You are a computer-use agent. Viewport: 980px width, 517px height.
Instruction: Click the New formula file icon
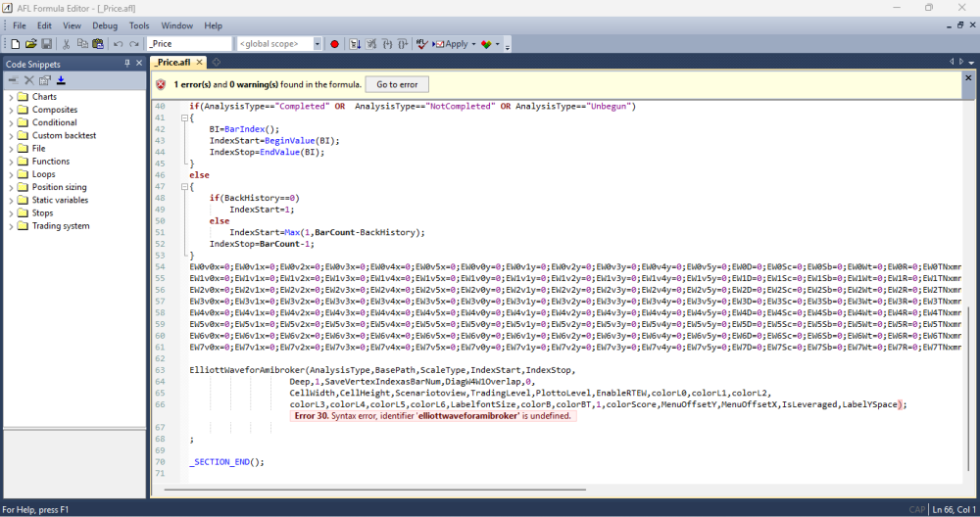16,44
